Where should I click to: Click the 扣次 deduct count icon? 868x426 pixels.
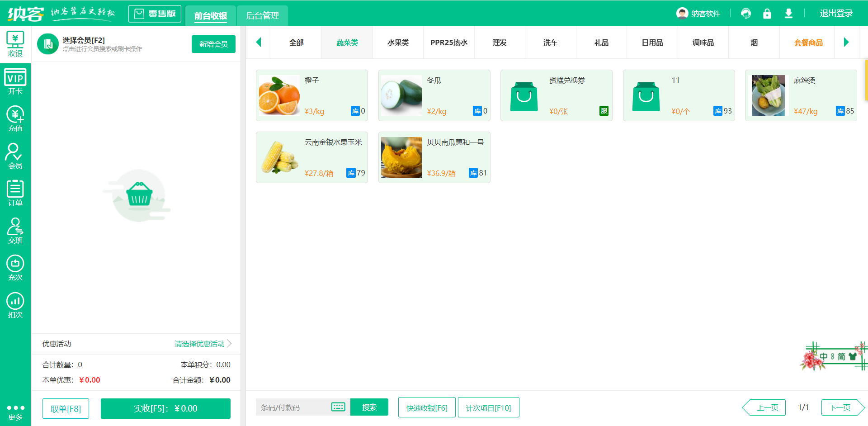pos(15,306)
